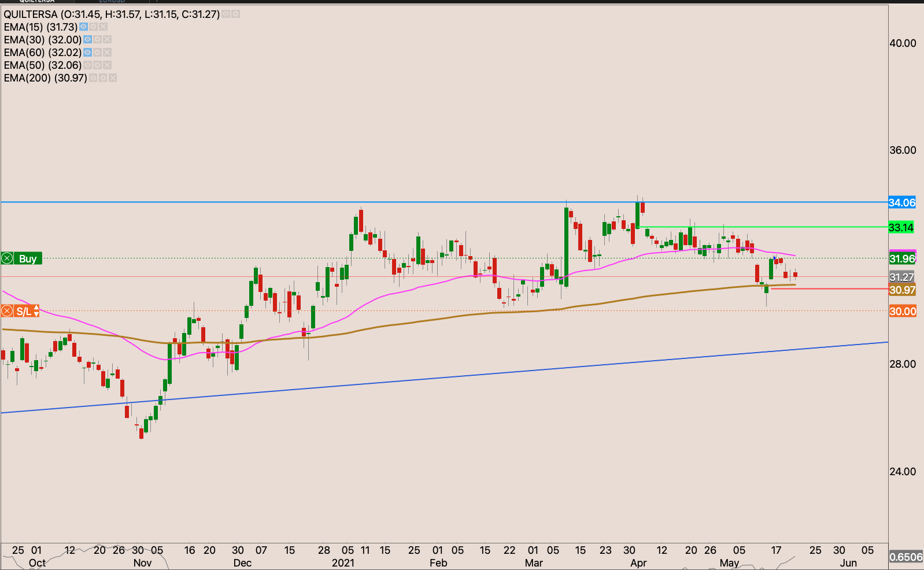Viewport: 924px width, 570px height.
Task: Click the orange S/L order label
Action: coord(24,312)
